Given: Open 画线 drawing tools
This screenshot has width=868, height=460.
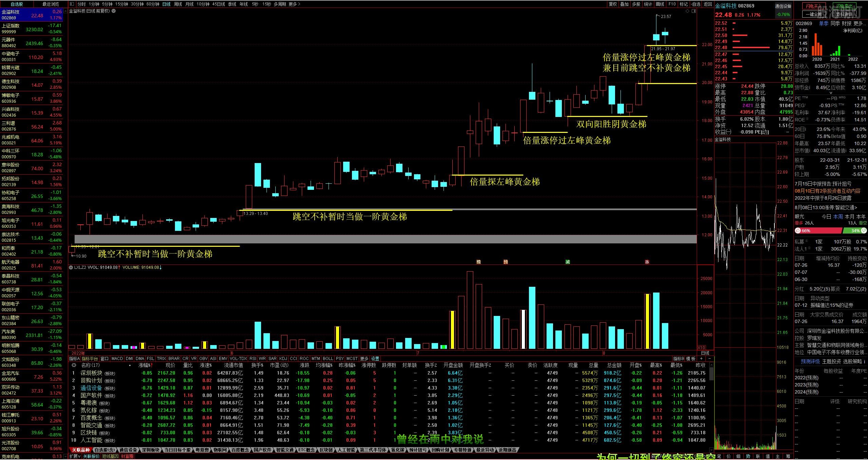Looking at the screenshot, I should click(x=660, y=4).
